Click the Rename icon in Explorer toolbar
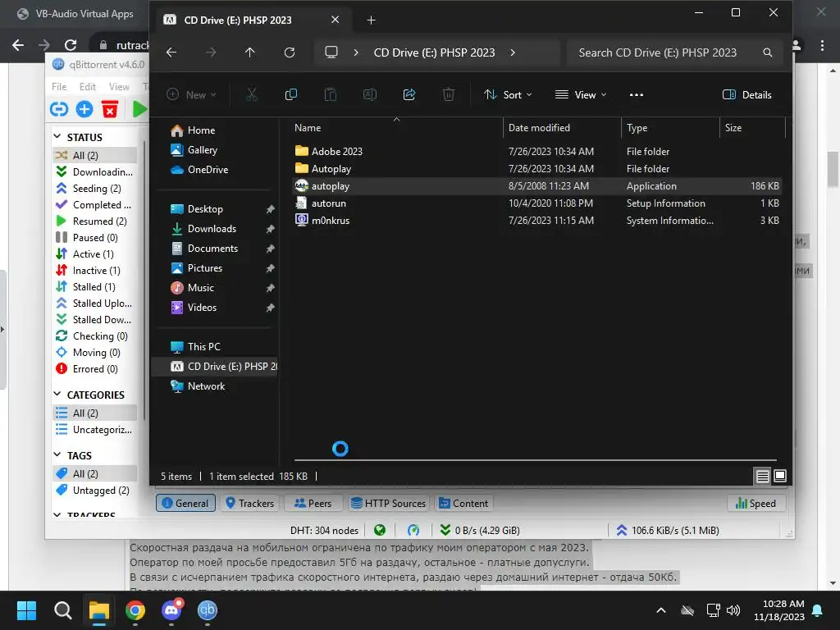Screen dimensions: 840x630 pos(370,95)
